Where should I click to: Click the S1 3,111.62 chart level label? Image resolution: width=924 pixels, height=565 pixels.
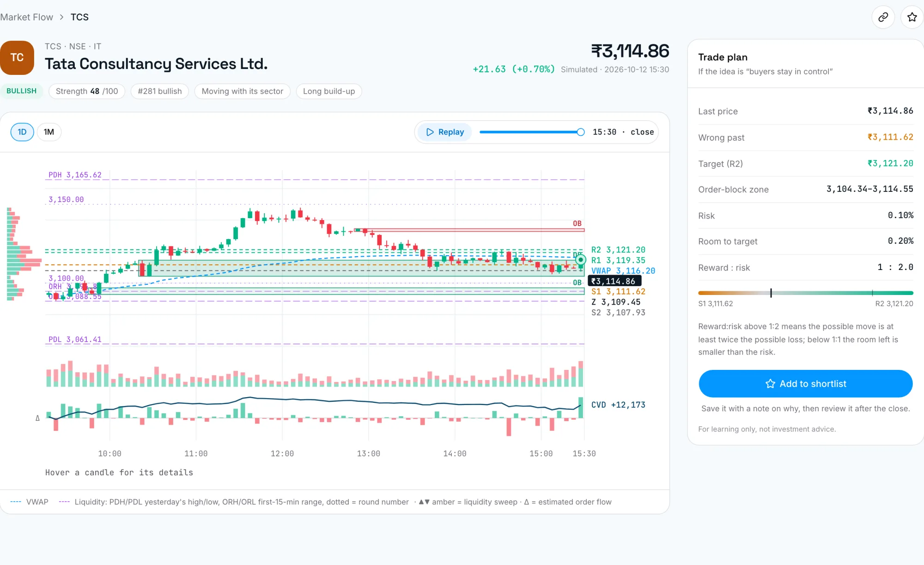coord(618,291)
